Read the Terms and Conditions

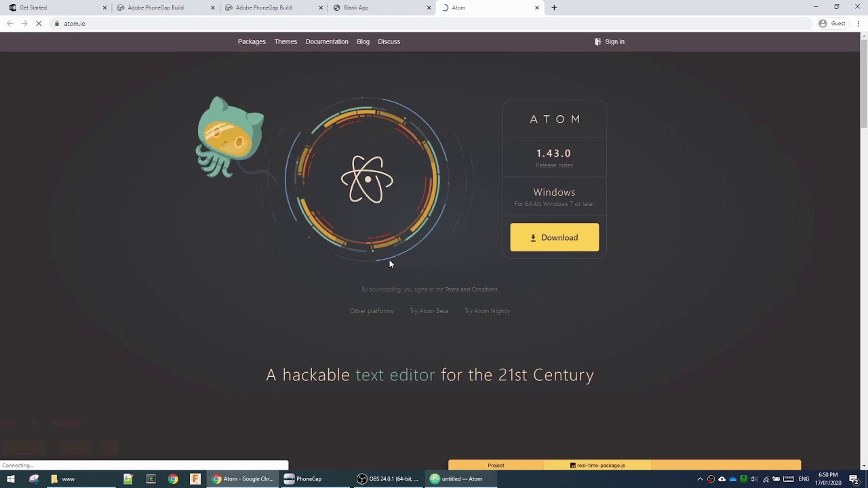(x=471, y=289)
